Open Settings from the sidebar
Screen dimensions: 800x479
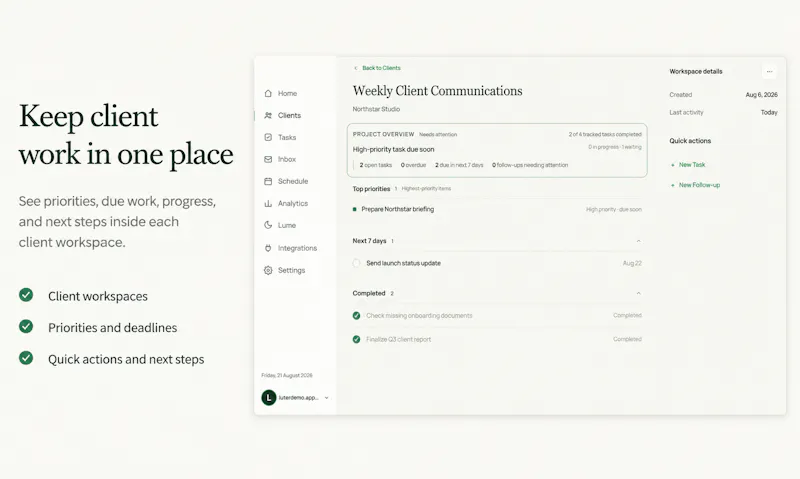tap(291, 270)
